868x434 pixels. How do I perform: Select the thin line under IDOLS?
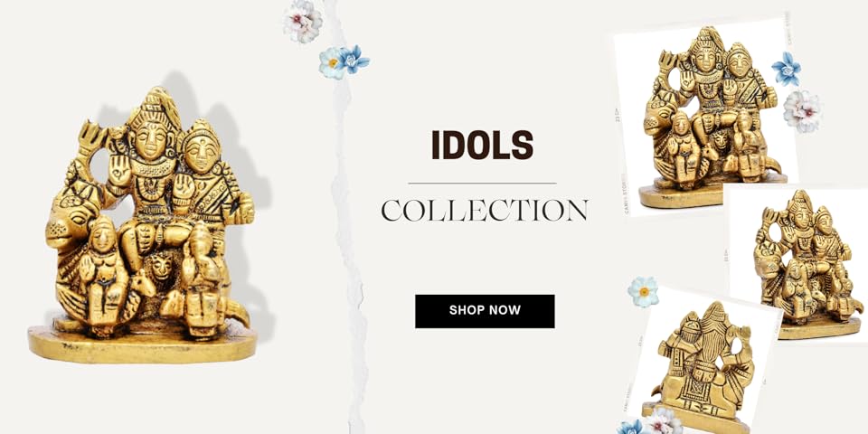pos(482,184)
